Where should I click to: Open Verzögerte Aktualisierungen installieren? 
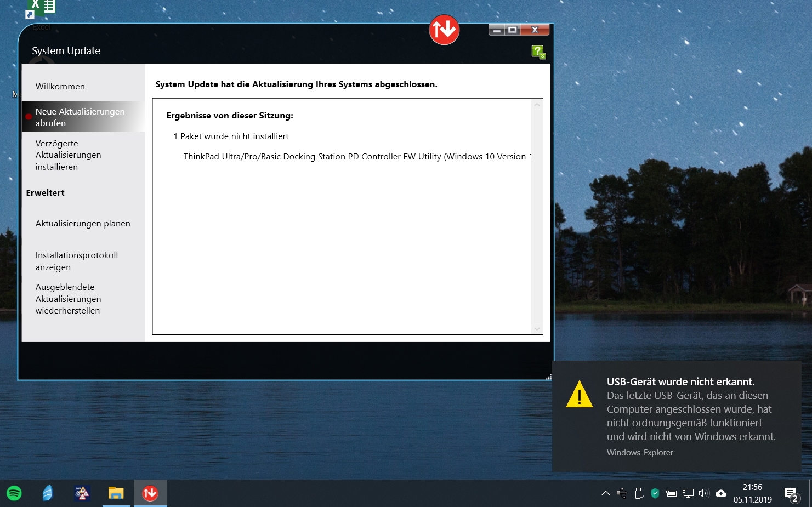click(69, 155)
